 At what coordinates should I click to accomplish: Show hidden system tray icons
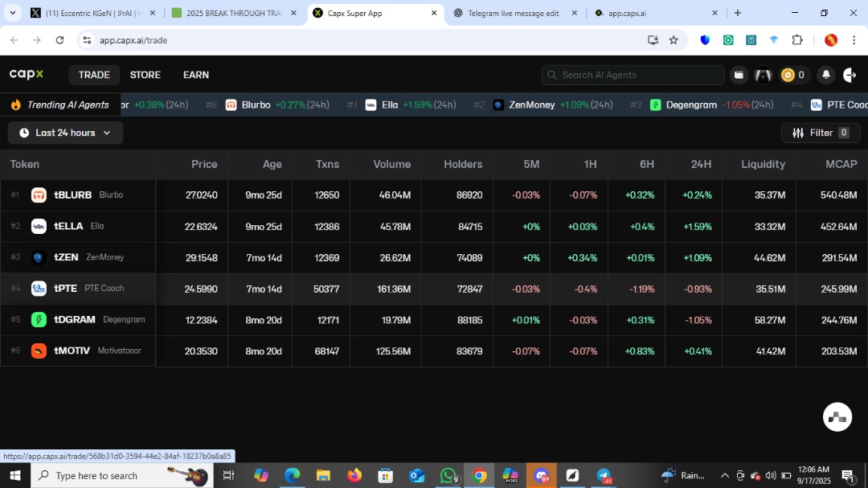point(724,475)
